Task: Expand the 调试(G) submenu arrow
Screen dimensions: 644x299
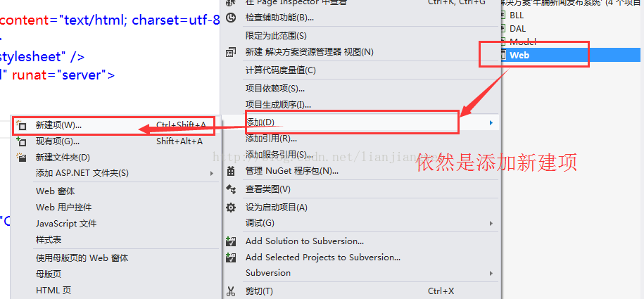Action: click(x=491, y=224)
